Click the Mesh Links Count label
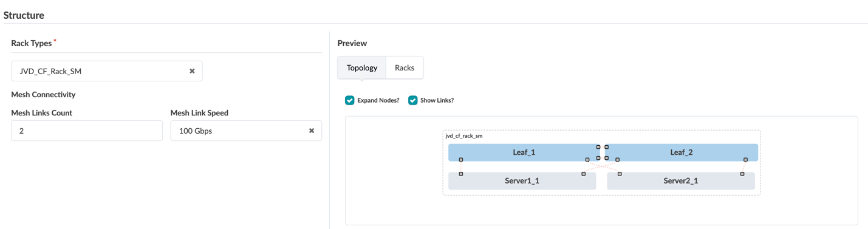The width and height of the screenshot is (868, 229). pyautogui.click(x=41, y=113)
